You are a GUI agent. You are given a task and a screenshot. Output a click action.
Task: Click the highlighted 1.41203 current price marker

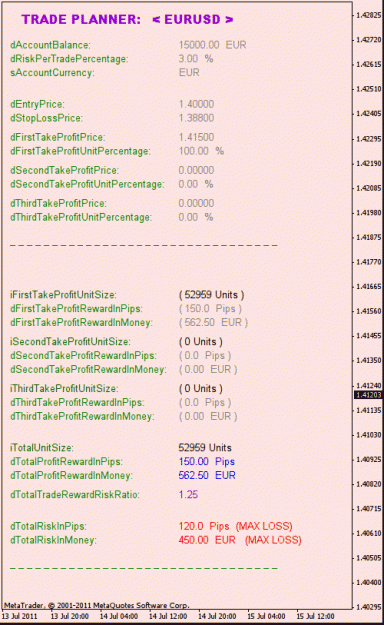click(368, 395)
